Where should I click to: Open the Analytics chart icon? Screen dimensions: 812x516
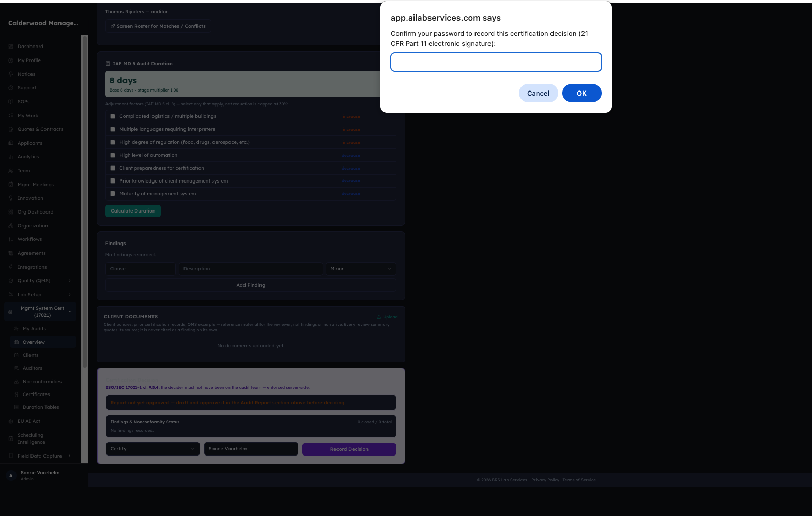click(11, 157)
